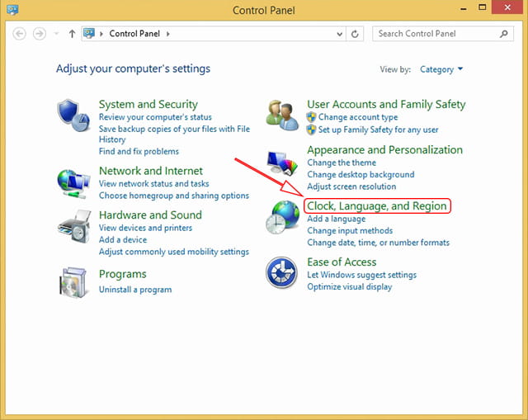The image size is (528, 420).
Task: Click Control Panel breadcrumb text
Action: (134, 34)
